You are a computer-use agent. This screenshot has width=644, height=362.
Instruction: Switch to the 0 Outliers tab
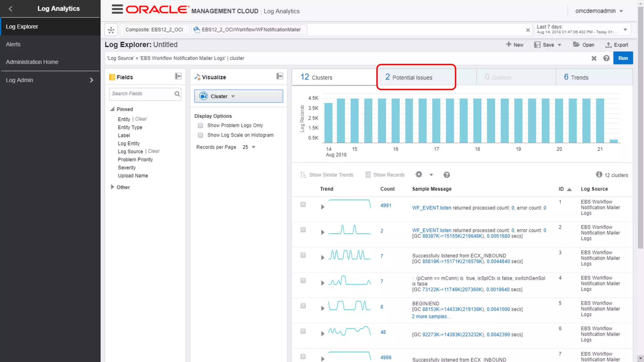pos(516,77)
